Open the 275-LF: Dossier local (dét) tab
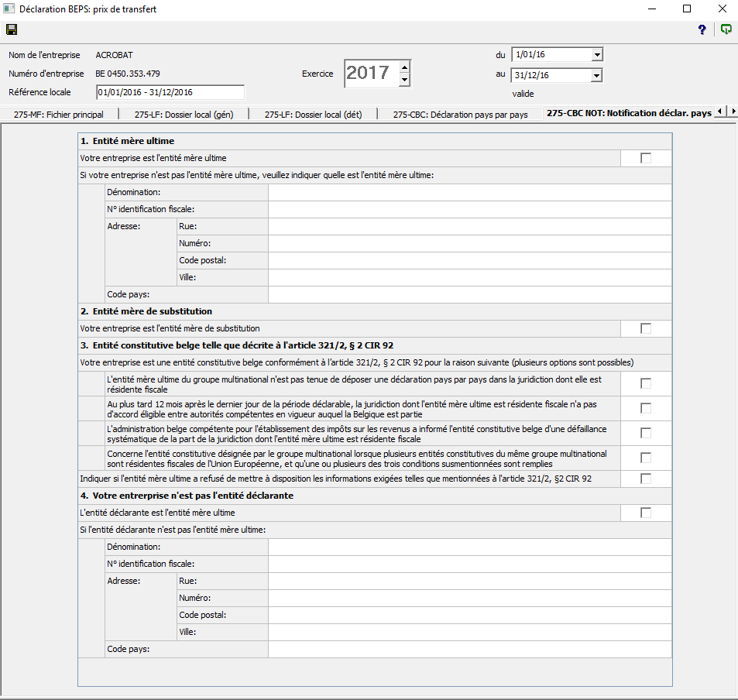Viewport: 738px width, 700px height. pyautogui.click(x=314, y=115)
